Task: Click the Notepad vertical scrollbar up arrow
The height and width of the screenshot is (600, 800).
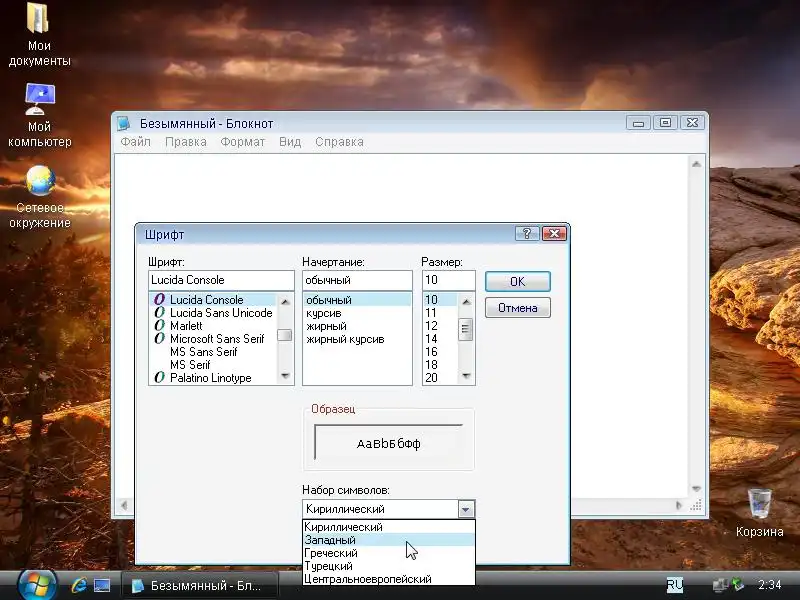Action: pyautogui.click(x=696, y=164)
